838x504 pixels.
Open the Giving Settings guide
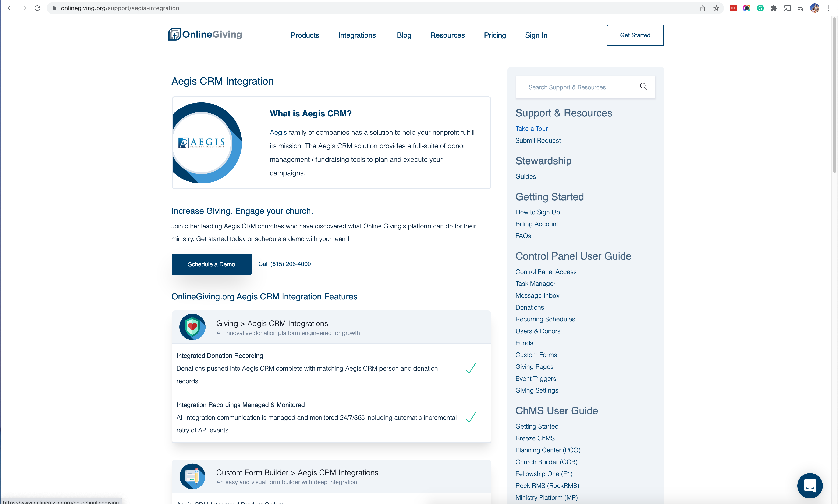click(x=537, y=391)
